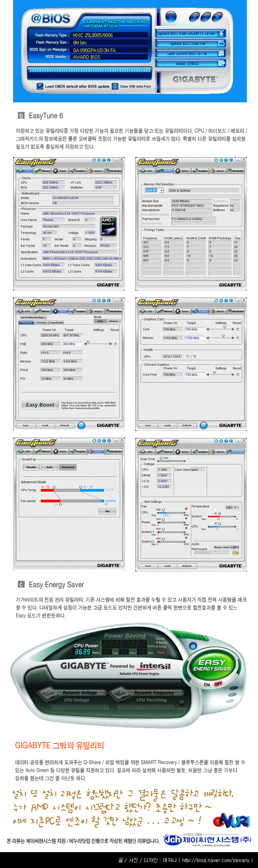
Task: Select Smart tab in the CPU info EasyTune6 window
Action: [96, 171]
